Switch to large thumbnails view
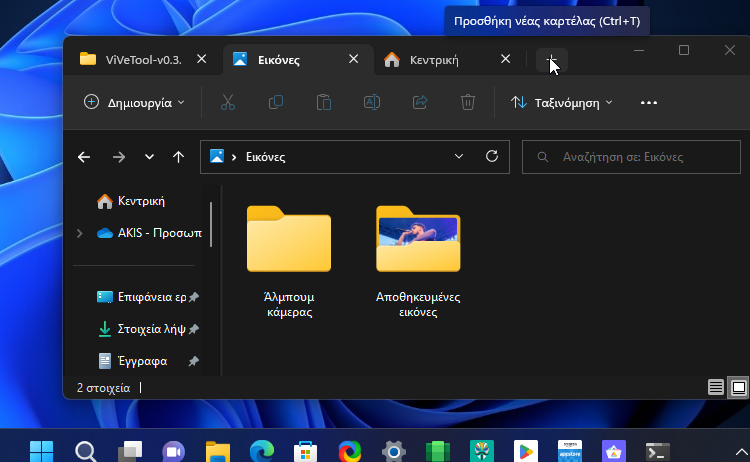Image resolution: width=750 pixels, height=462 pixels. [738, 386]
